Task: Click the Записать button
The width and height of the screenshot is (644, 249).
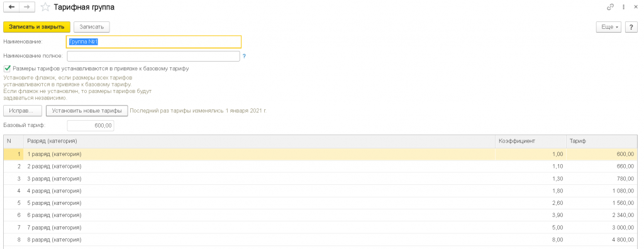Action: coord(92,26)
